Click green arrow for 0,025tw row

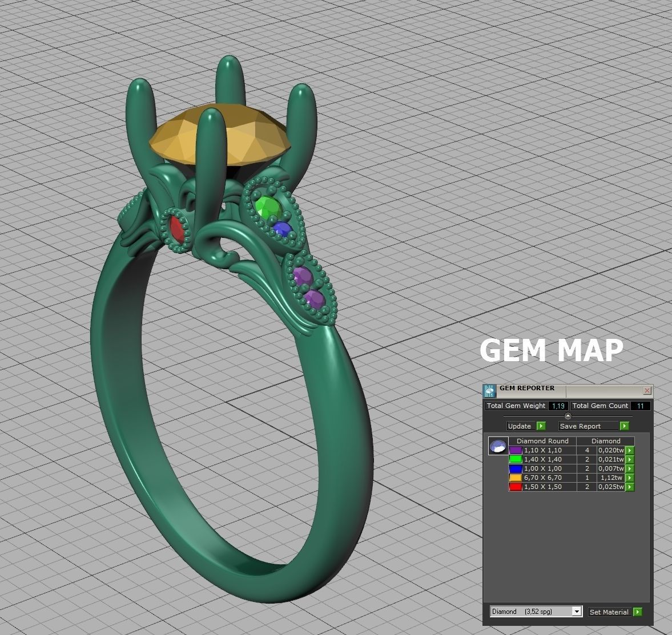(630, 487)
